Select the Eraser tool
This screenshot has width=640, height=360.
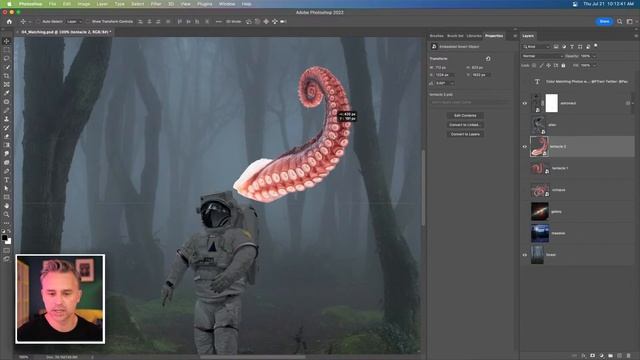click(7, 136)
